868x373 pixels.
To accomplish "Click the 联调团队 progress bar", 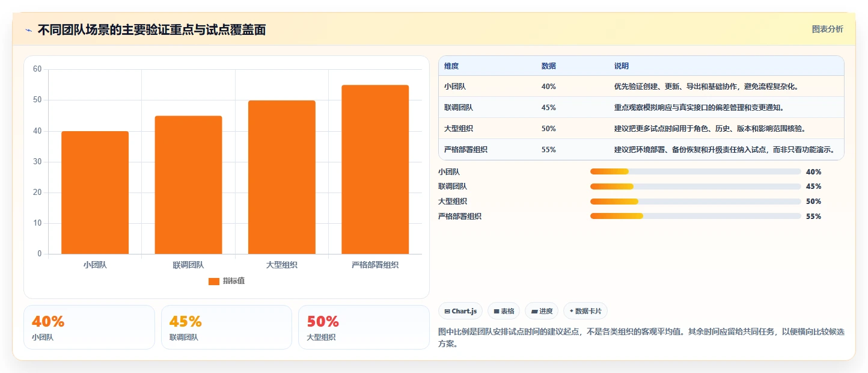I will (695, 186).
